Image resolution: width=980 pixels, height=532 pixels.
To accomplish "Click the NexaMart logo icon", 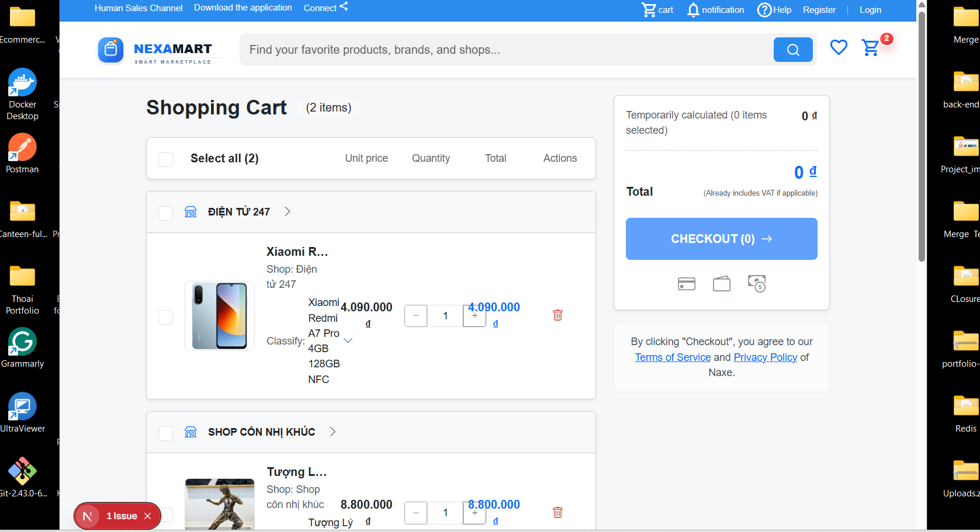I will (x=110, y=50).
